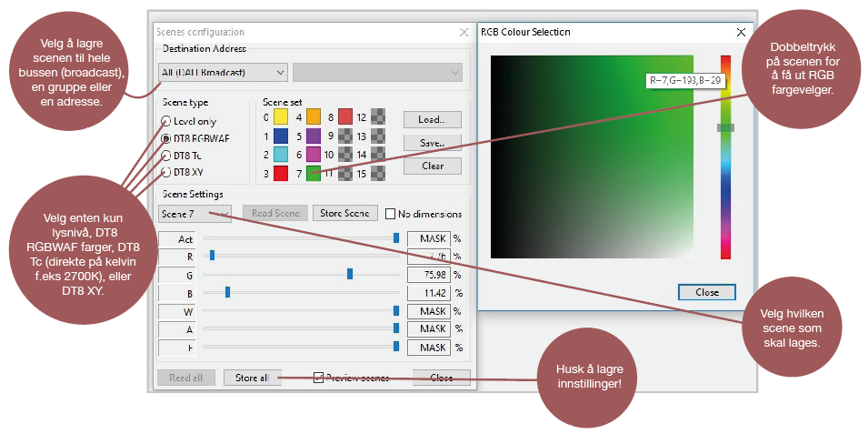Choose the purple scene 5 swatch
The width and height of the screenshot is (868, 434).
(314, 136)
